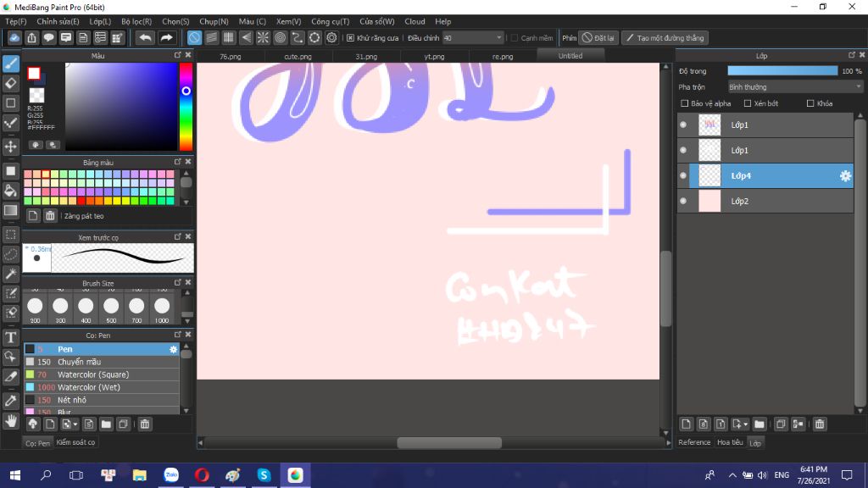868x488 pixels.
Task: Delete selected brush with trash icon
Action: coord(145,424)
